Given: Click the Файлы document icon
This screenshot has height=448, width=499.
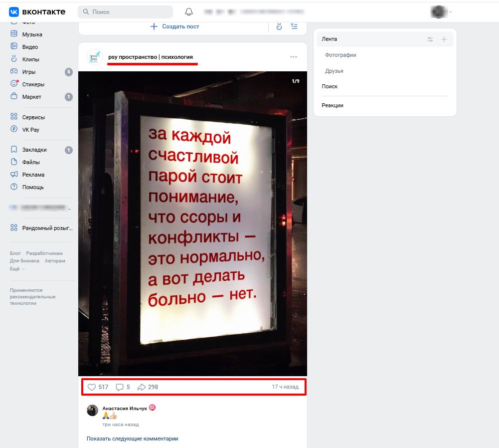Looking at the screenshot, I should point(14,162).
